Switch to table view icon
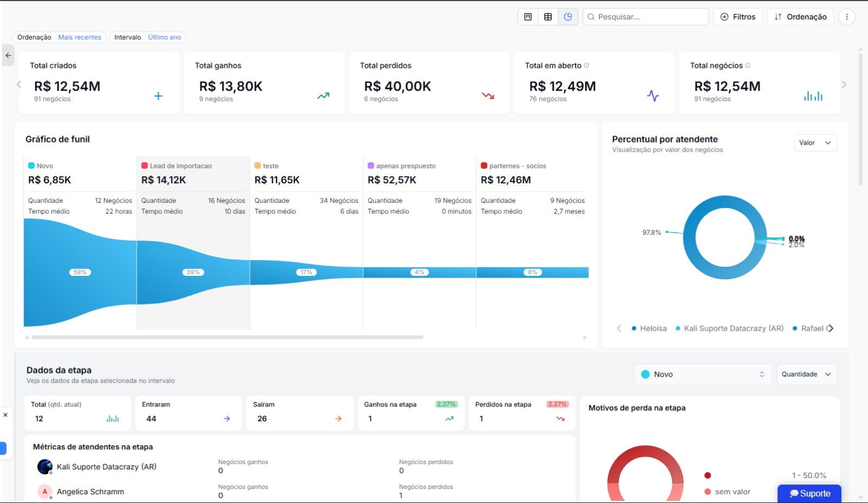The width and height of the screenshot is (868, 503). click(548, 17)
